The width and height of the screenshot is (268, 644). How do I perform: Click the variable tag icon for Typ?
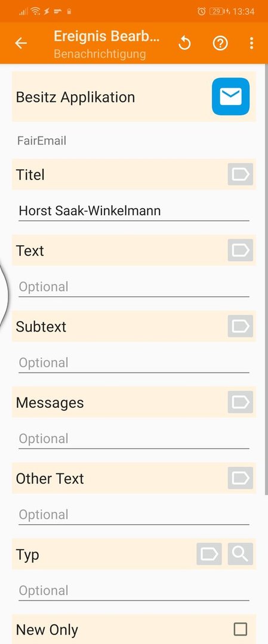210,554
